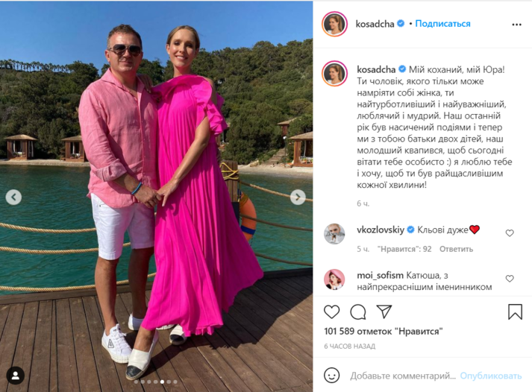Open vkozlovskiy username link
The height and width of the screenshot is (392, 532).
(381, 230)
